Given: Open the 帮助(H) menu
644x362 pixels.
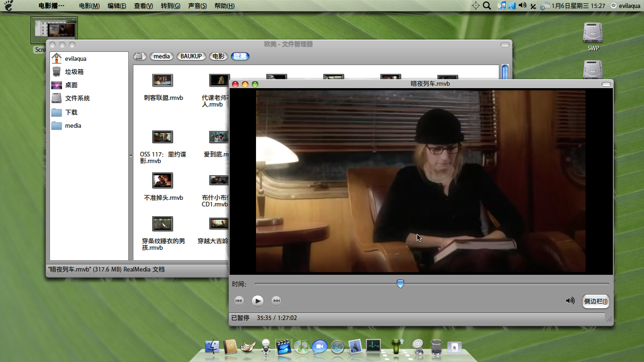Looking at the screenshot, I should [x=224, y=6].
